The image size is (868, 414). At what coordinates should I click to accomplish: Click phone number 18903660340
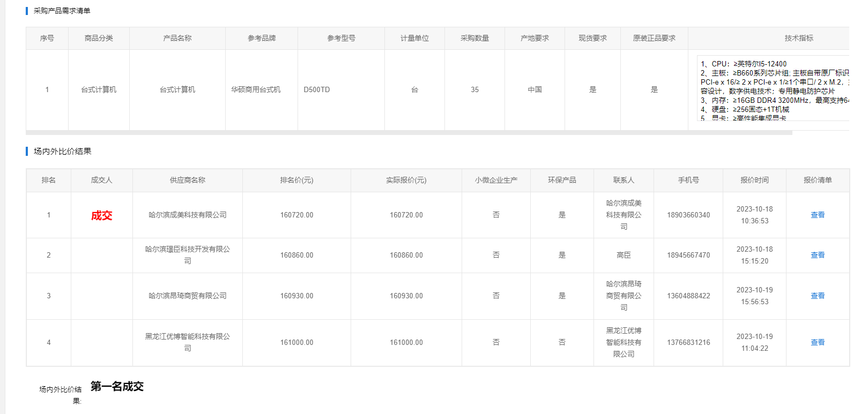[688, 215]
